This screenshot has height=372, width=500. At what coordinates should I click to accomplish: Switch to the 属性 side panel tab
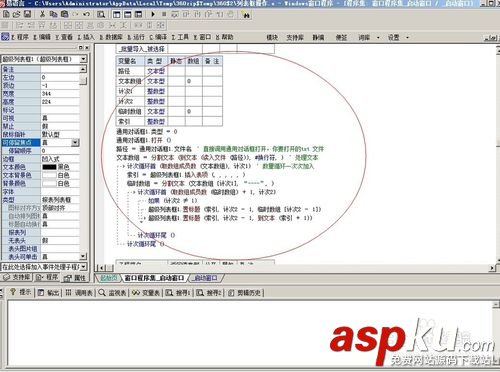click(75, 278)
